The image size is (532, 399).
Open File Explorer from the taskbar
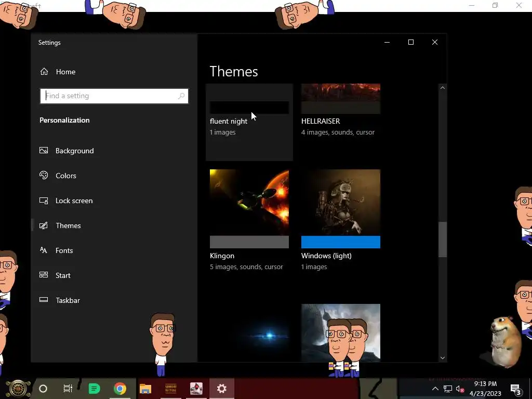point(145,389)
